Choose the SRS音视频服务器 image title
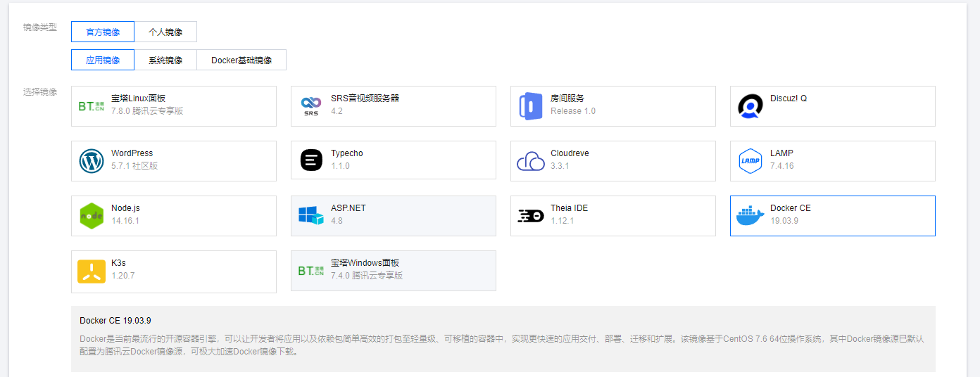The width and height of the screenshot is (980, 377). pos(365,98)
